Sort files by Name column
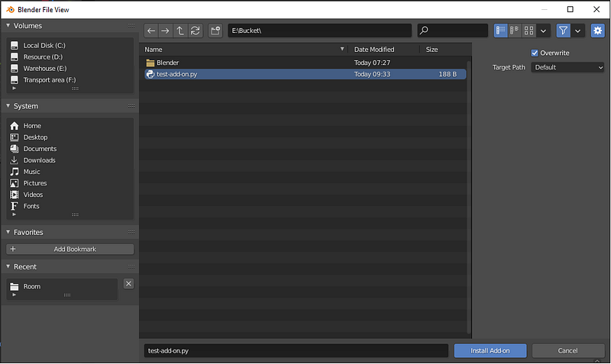 (x=154, y=50)
